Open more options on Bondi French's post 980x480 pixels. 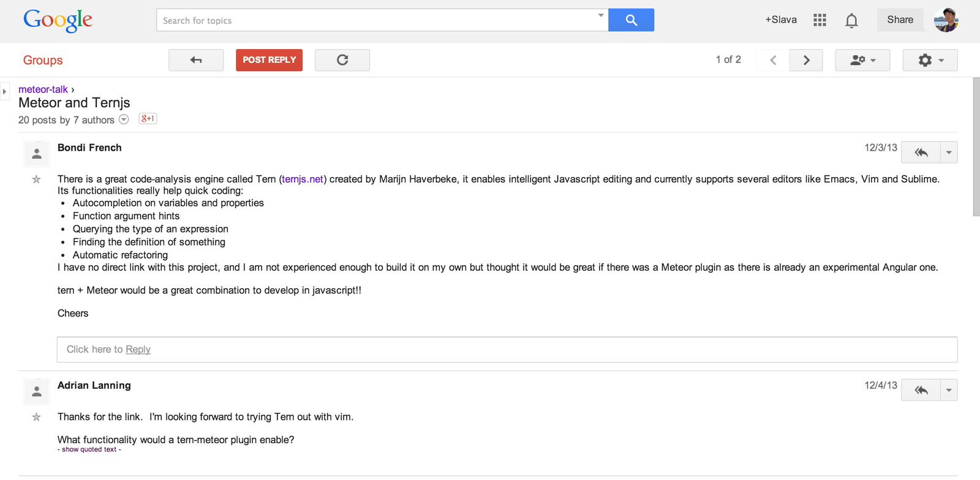pos(949,153)
